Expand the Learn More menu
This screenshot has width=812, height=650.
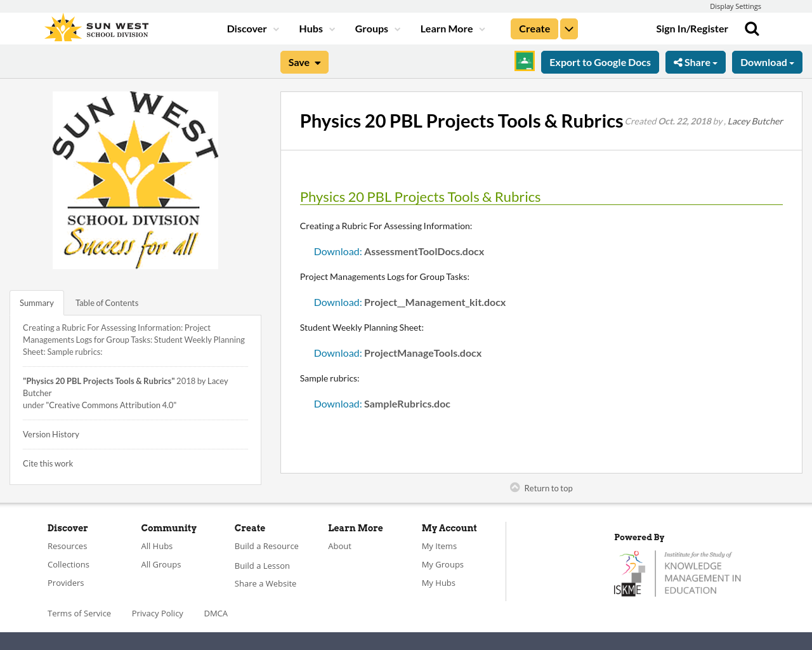click(x=452, y=28)
